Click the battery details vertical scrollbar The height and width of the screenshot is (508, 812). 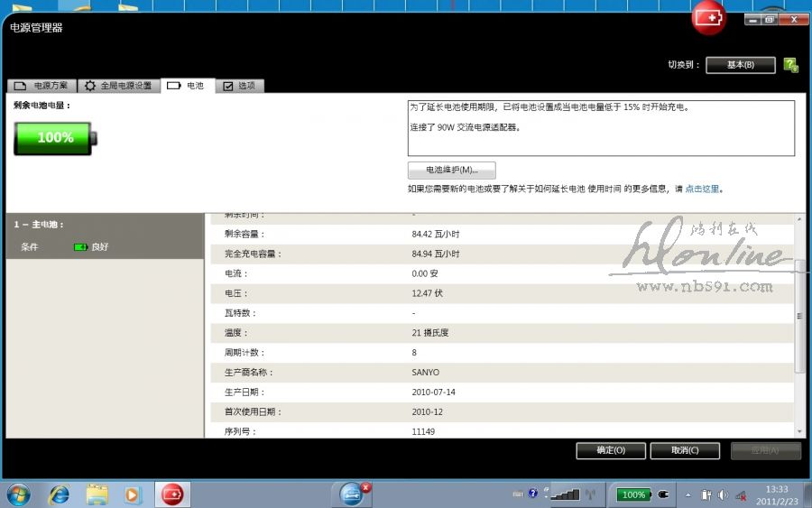(799, 316)
